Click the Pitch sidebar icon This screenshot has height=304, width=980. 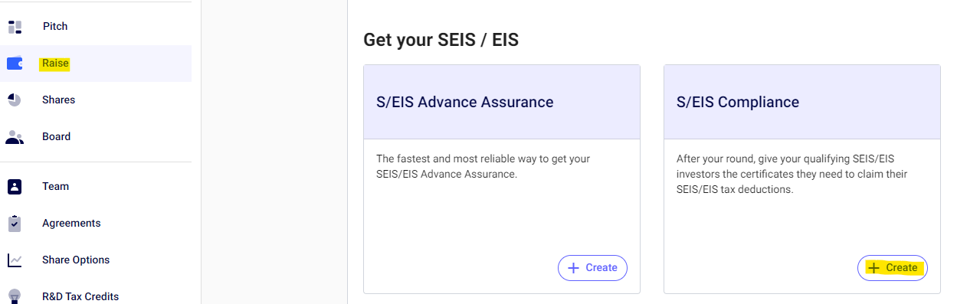[x=15, y=27]
